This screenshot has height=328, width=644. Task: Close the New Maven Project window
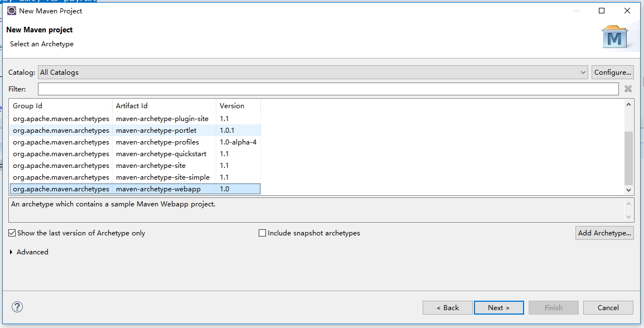[x=627, y=11]
